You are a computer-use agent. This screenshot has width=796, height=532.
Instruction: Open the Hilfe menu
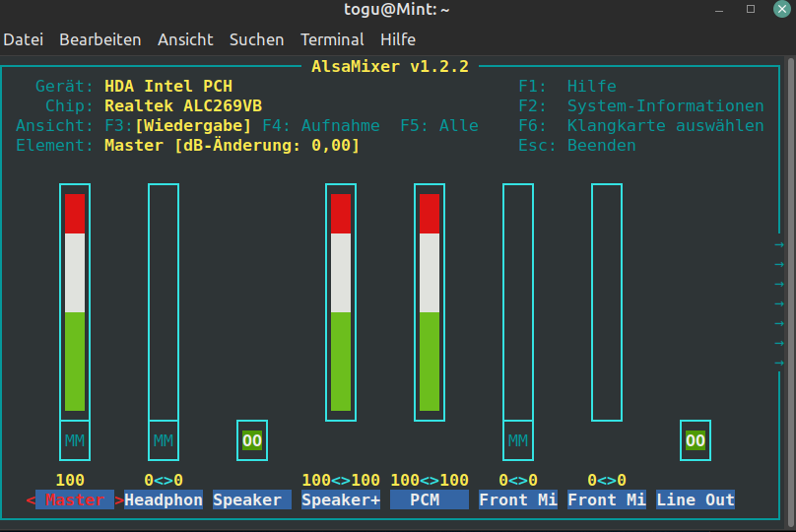click(398, 39)
